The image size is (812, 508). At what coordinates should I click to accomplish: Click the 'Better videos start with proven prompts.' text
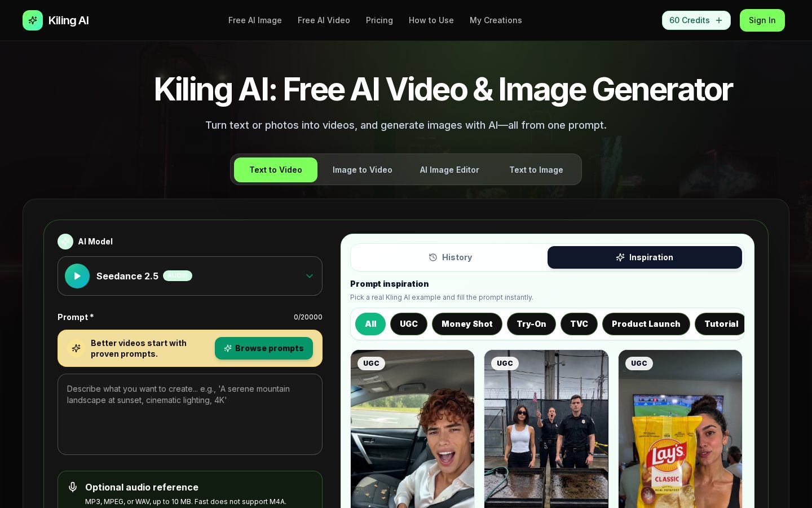pyautogui.click(x=139, y=348)
